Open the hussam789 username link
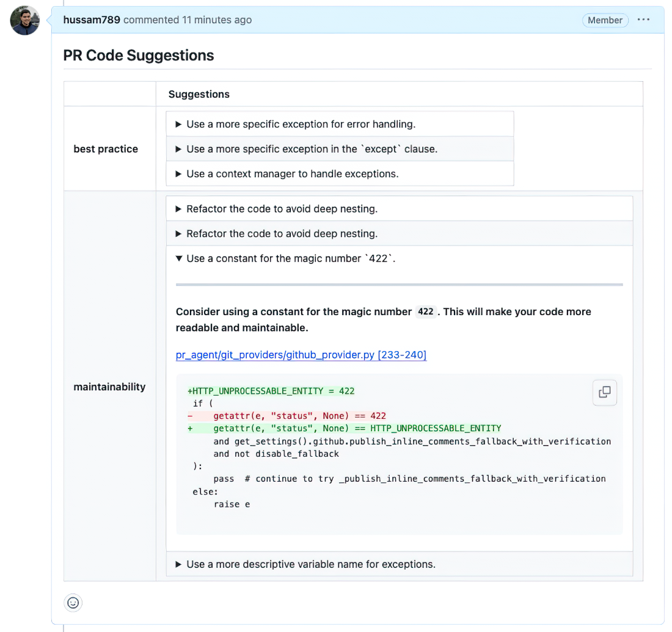The image size is (672, 632). pyautogui.click(x=92, y=20)
